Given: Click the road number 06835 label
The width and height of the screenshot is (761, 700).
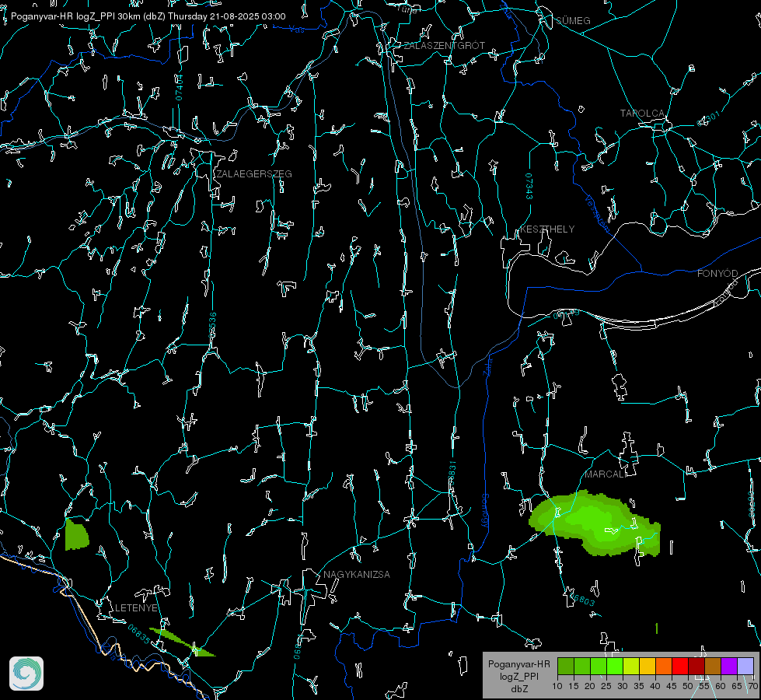Looking at the screenshot, I should point(139,635).
